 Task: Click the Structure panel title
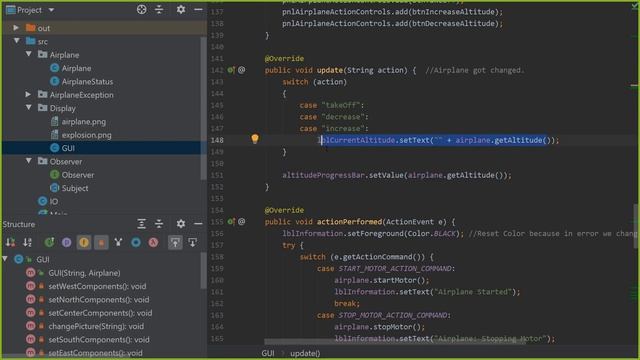pyautogui.click(x=19, y=224)
